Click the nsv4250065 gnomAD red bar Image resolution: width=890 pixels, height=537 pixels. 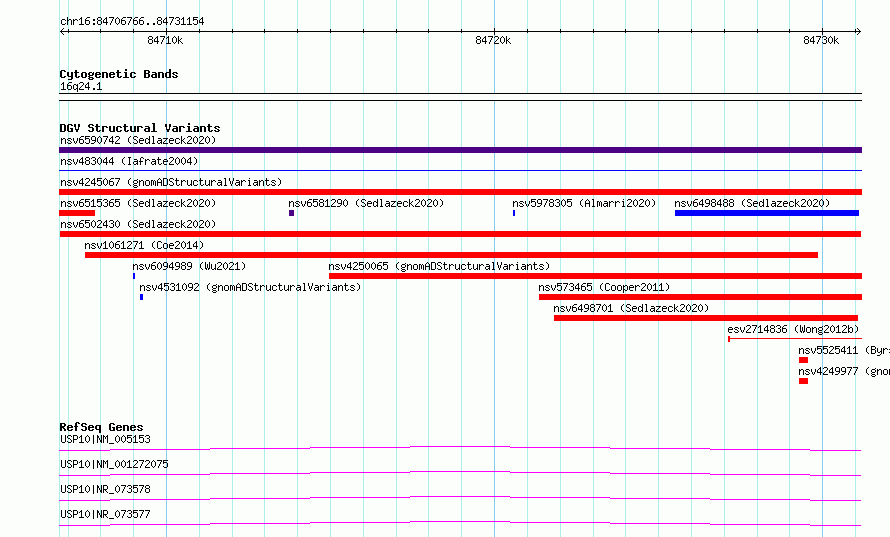[595, 276]
